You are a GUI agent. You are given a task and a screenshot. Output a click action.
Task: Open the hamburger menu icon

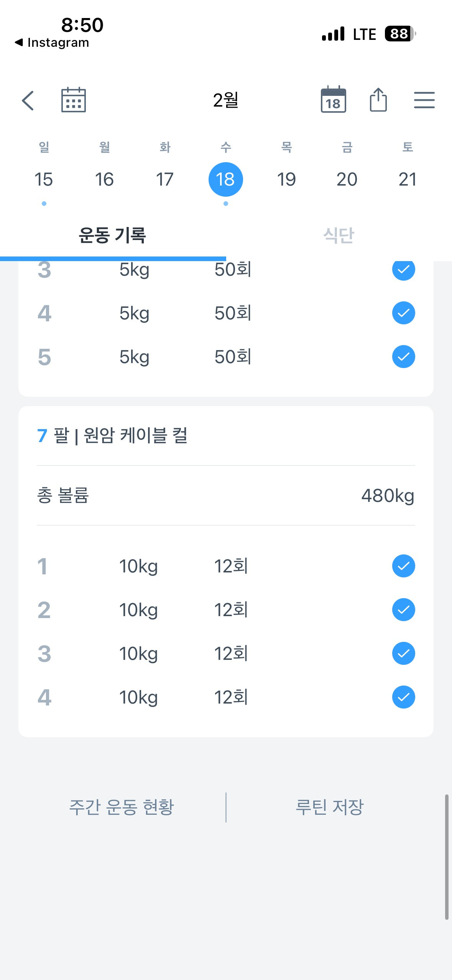(x=424, y=100)
